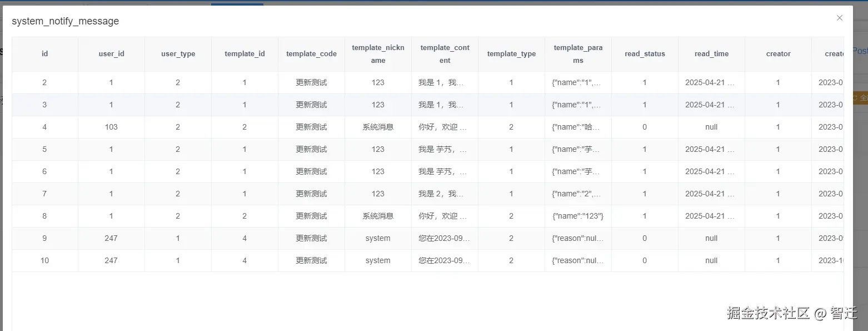Image resolution: width=868 pixels, height=331 pixels.
Task: Click 系统消息 nickname in row 8
Action: tap(378, 216)
